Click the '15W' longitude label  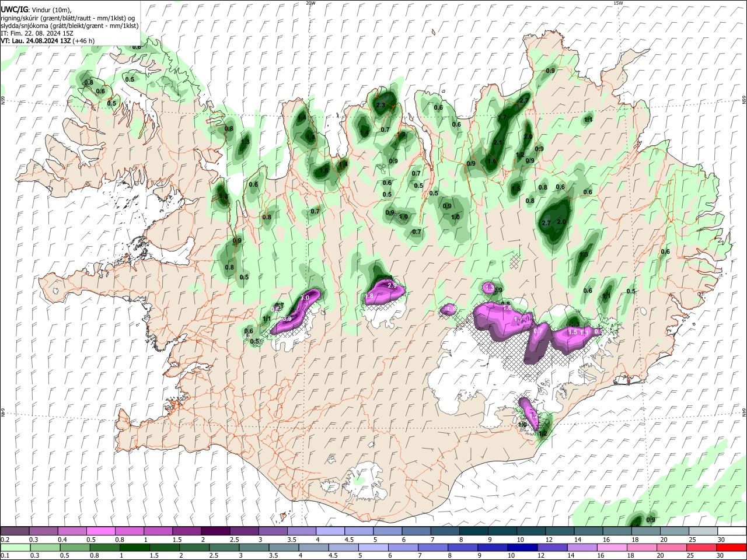click(619, 3)
